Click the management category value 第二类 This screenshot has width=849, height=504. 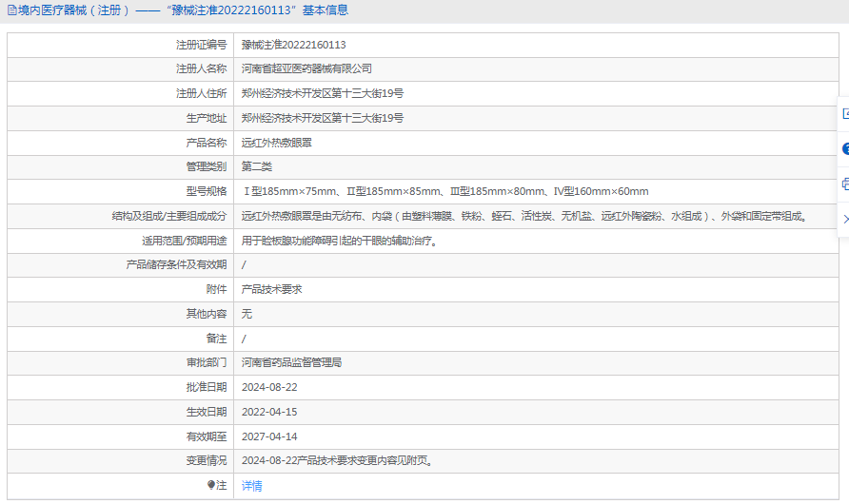257,166
